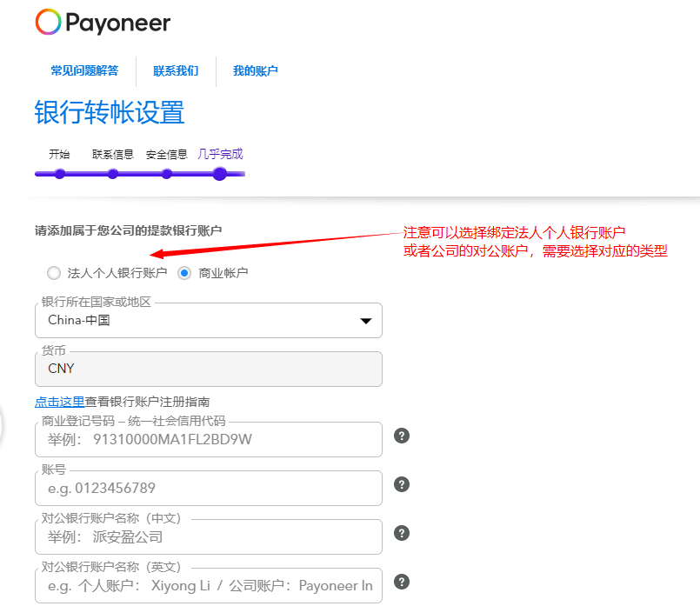Click the 安全信息 step marker

[166, 174]
